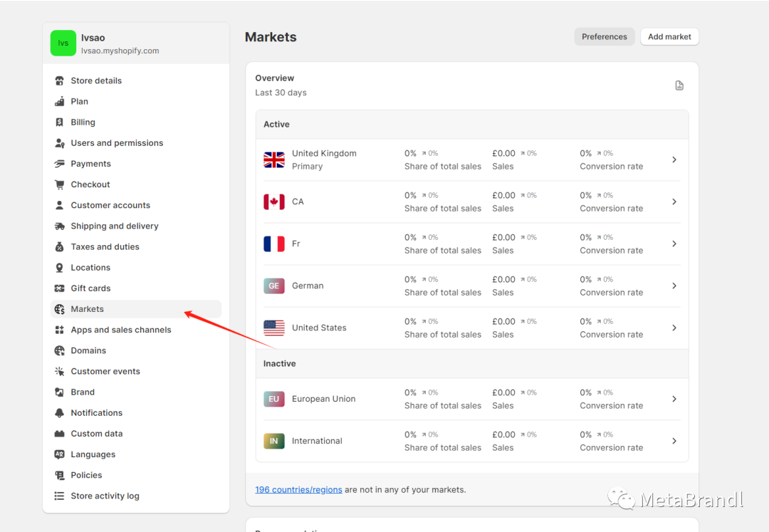The width and height of the screenshot is (769, 532).
Task: Click the Add market button
Action: point(669,37)
